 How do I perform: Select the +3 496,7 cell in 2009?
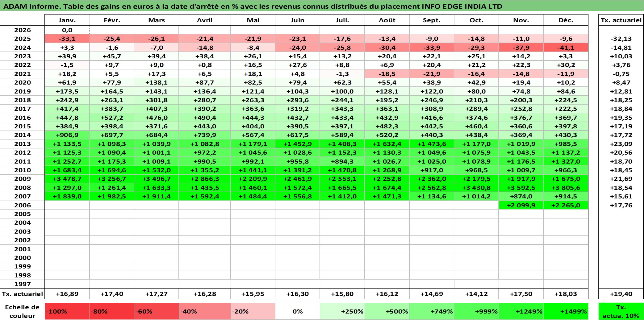[x=157, y=179]
